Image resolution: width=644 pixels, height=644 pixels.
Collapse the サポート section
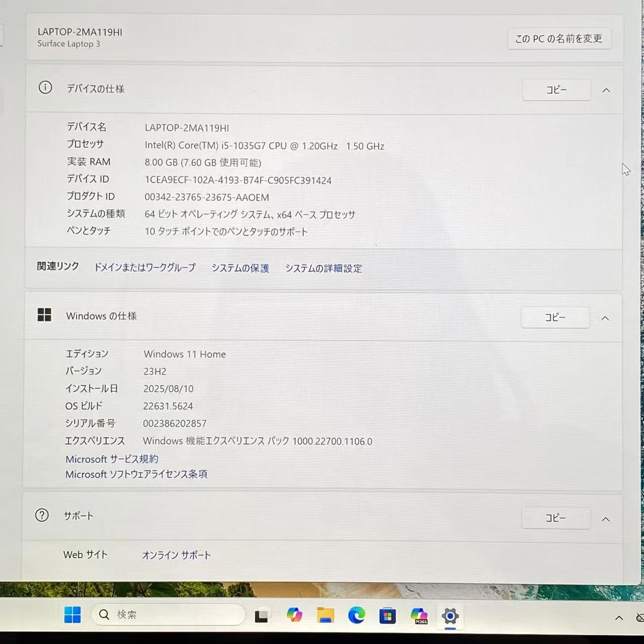605,518
